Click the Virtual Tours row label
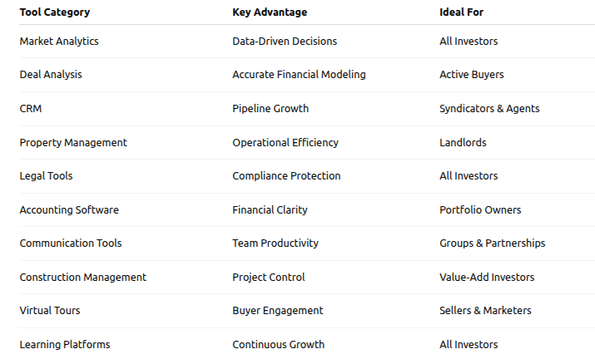 click(x=50, y=311)
